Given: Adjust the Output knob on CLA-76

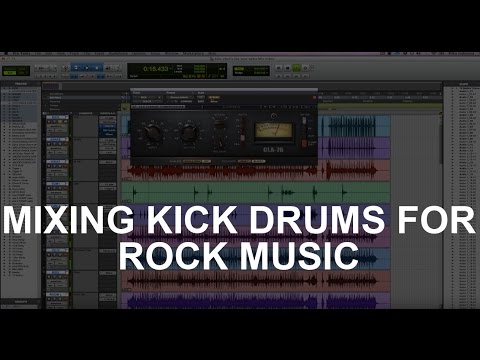Looking at the screenshot, I should point(189,132).
